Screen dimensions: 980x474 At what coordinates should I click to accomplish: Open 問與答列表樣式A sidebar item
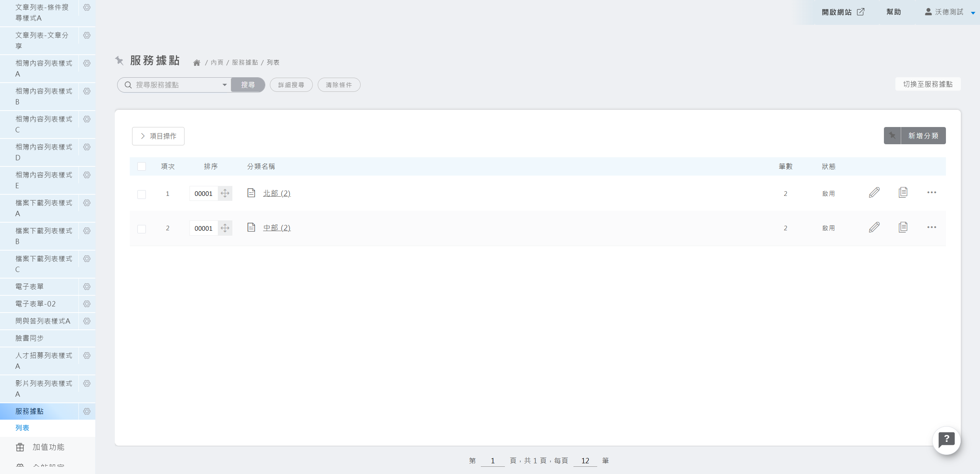[x=43, y=321]
